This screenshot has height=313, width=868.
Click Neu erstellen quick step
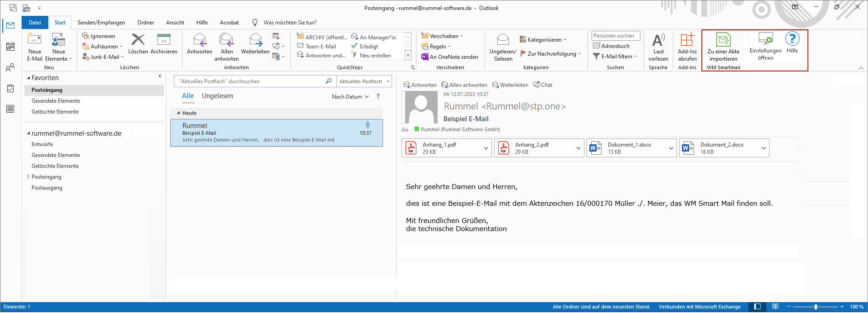tap(371, 55)
